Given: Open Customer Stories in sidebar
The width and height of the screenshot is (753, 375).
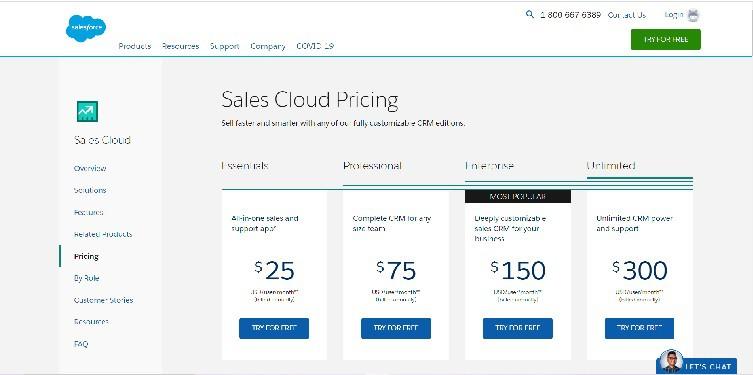Looking at the screenshot, I should tap(103, 300).
